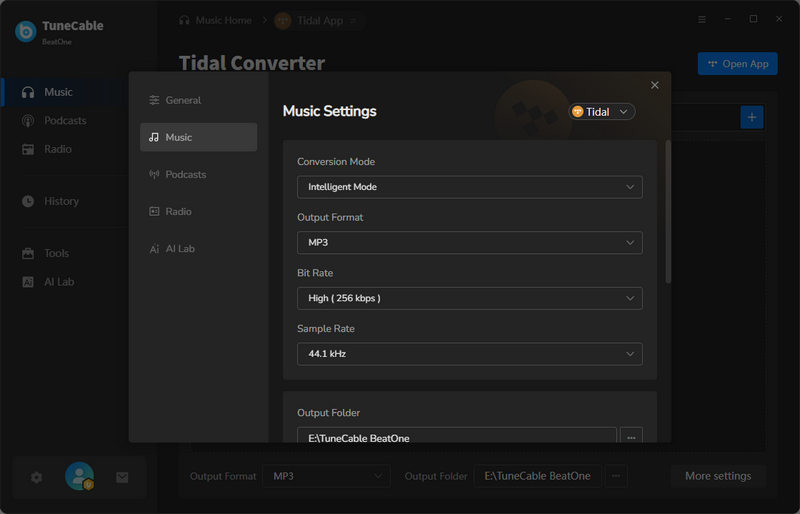Open user account avatar

pos(80,476)
